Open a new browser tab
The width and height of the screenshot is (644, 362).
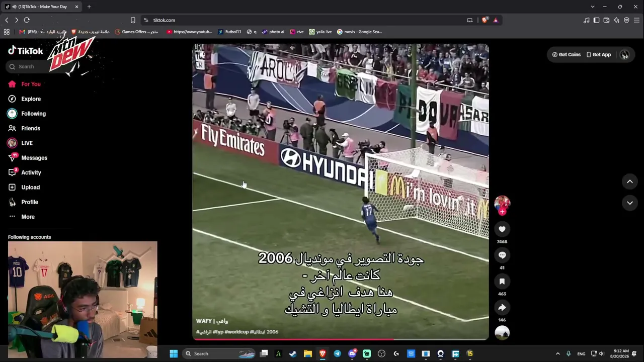click(89, 7)
